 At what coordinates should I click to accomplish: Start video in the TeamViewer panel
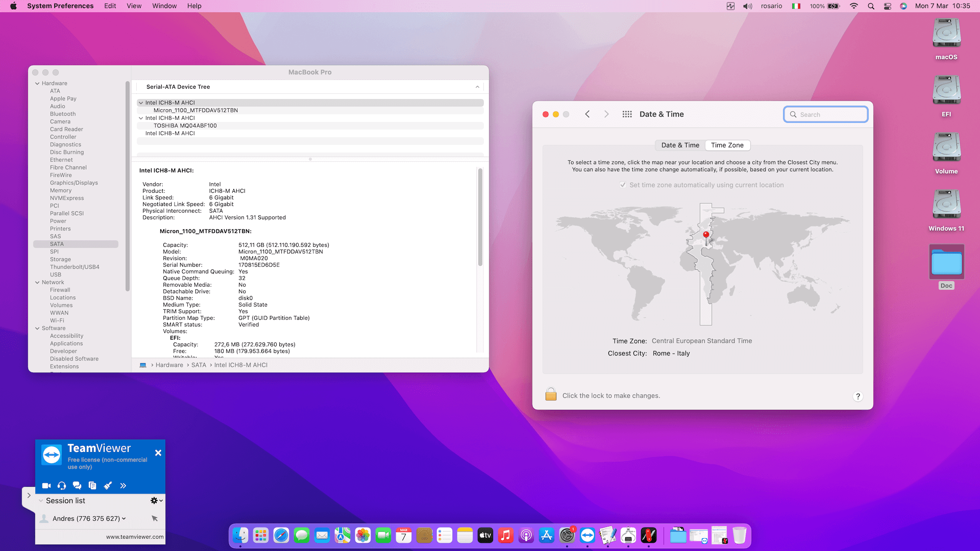(46, 486)
